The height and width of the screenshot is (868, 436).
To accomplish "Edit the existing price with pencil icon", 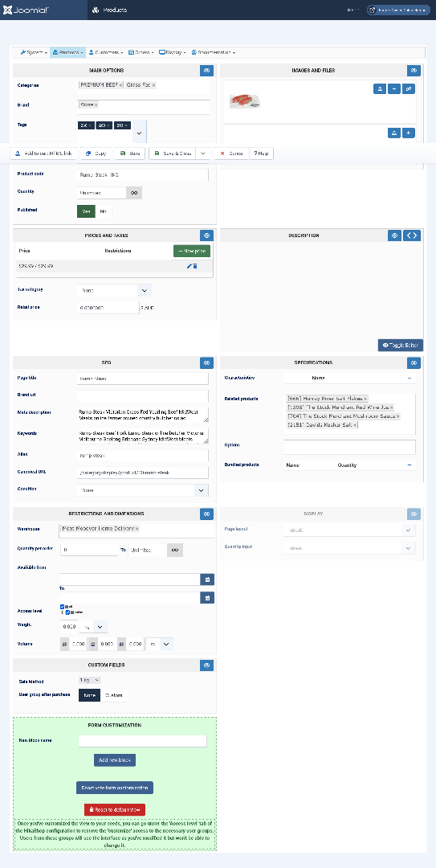I will (x=189, y=266).
